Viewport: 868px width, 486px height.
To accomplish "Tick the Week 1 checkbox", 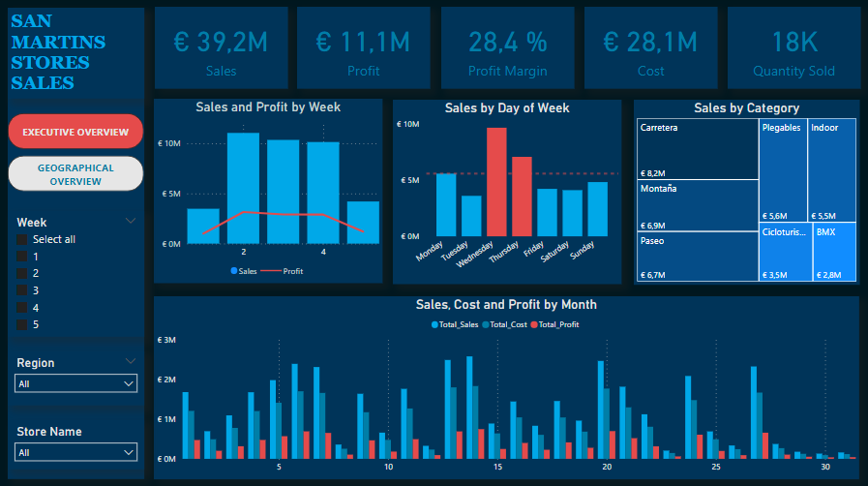I will tap(22, 257).
